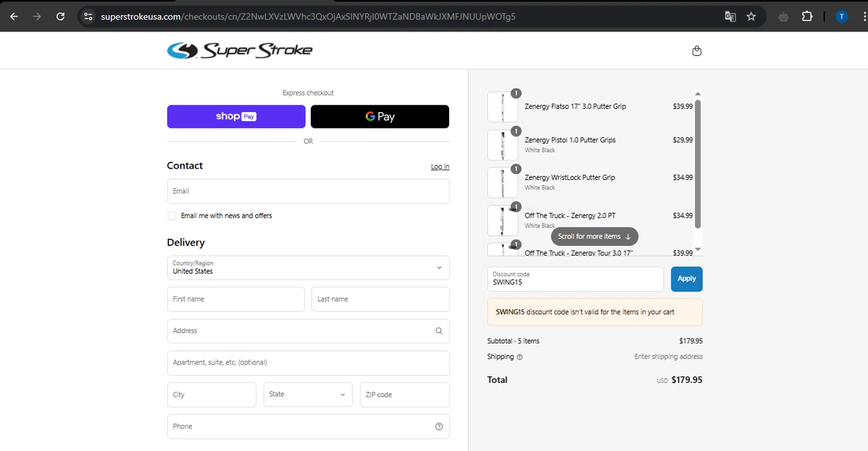Enable Email me with news and offers

172,216
